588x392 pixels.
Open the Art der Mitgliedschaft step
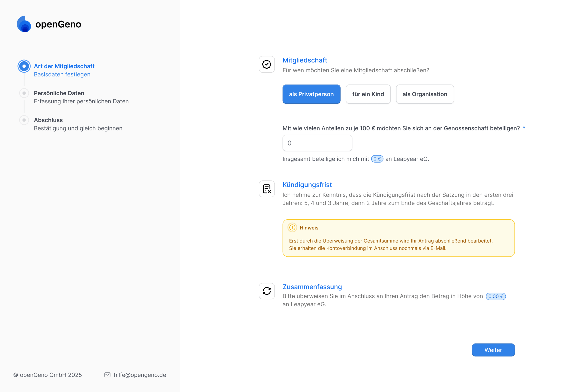click(x=64, y=66)
